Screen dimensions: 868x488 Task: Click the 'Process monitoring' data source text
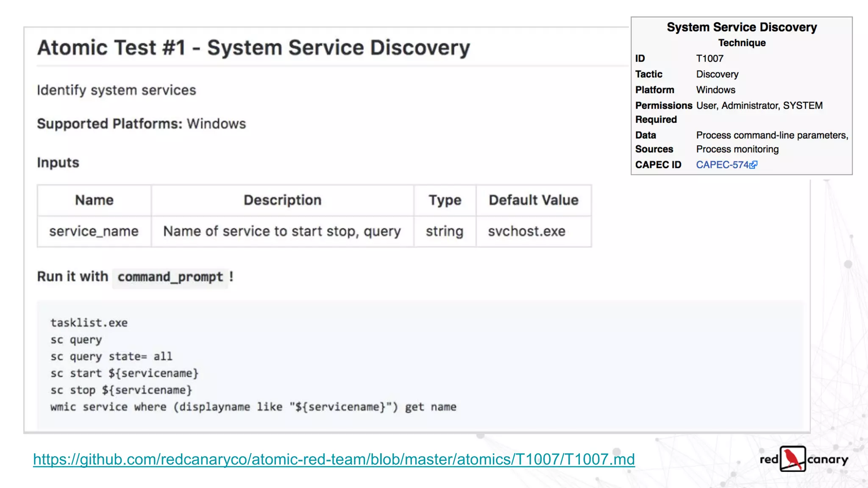pos(737,149)
